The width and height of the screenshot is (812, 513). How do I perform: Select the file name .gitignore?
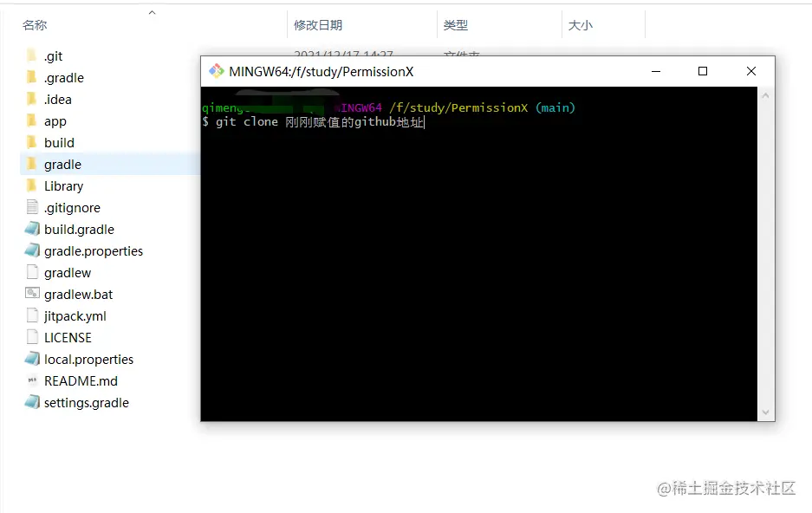coord(72,208)
